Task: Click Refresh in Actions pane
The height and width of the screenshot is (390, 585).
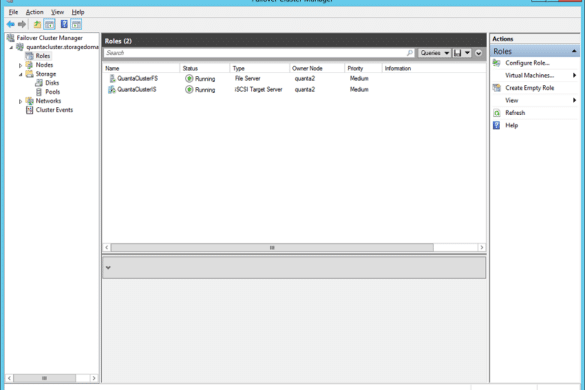Action: coord(515,113)
